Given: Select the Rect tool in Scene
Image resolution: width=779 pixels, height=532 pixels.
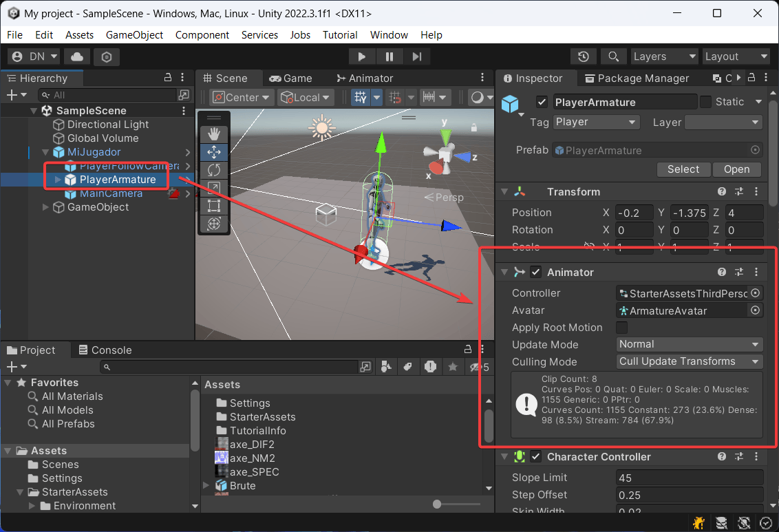Looking at the screenshot, I should (x=214, y=206).
